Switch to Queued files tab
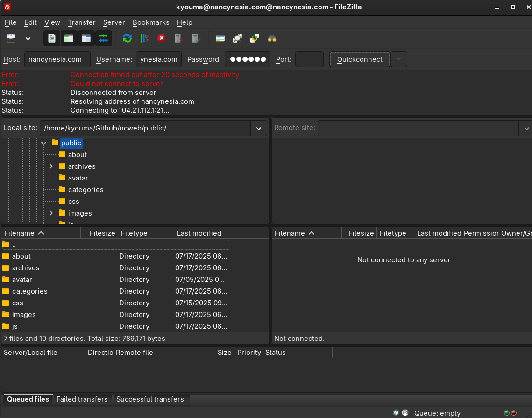Image resolution: width=532 pixels, height=418 pixels. pyautogui.click(x=28, y=400)
